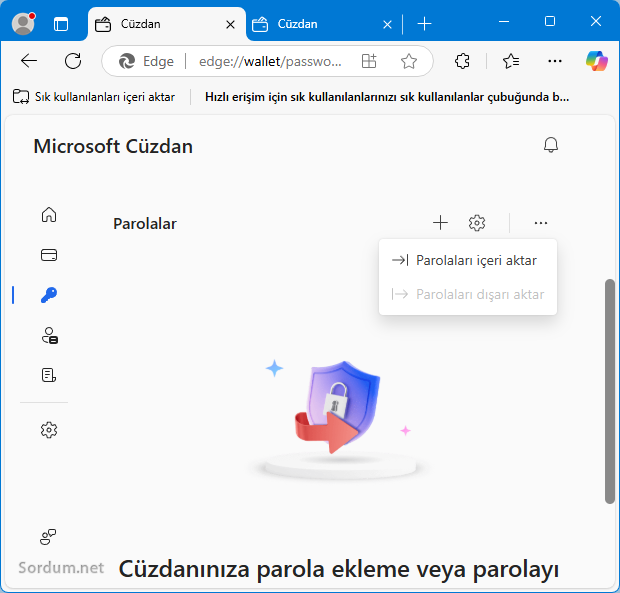Maximize the Edge window
Viewport: 620px width, 593px height.
550,21
